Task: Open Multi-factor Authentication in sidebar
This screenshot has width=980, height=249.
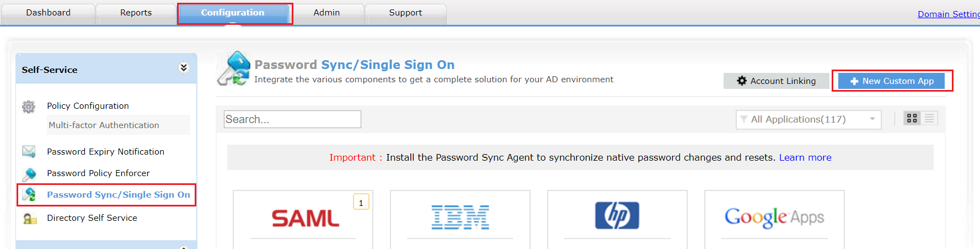Action: point(104,125)
